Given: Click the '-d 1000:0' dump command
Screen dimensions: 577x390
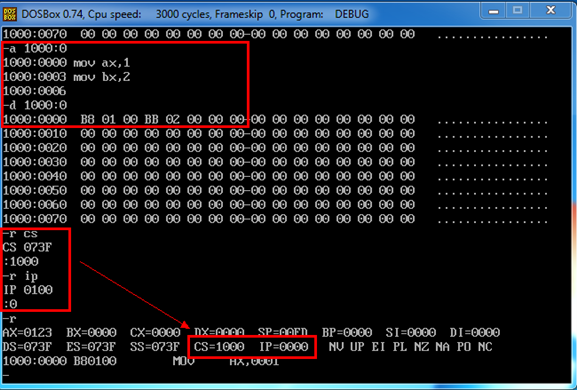Looking at the screenshot, I should pos(35,105).
